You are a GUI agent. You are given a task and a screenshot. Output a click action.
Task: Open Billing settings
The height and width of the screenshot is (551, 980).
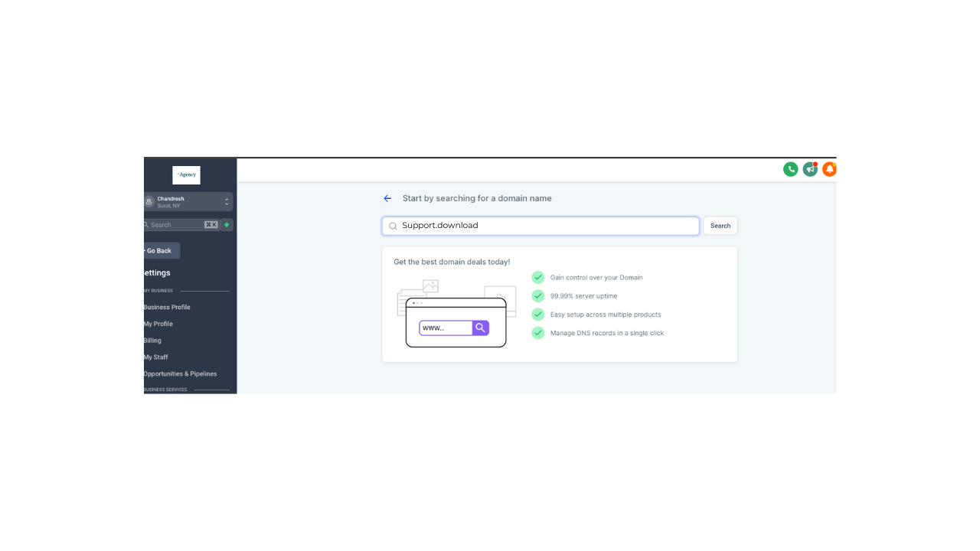point(152,341)
